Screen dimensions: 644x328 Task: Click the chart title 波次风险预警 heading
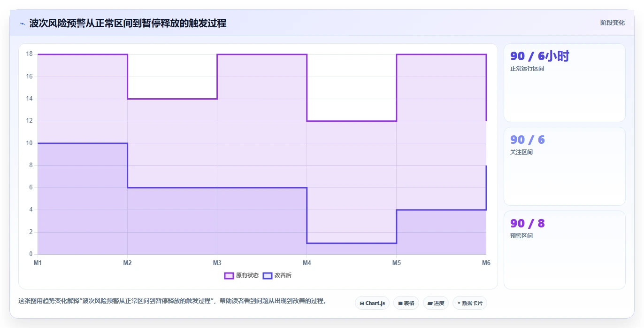click(x=128, y=23)
